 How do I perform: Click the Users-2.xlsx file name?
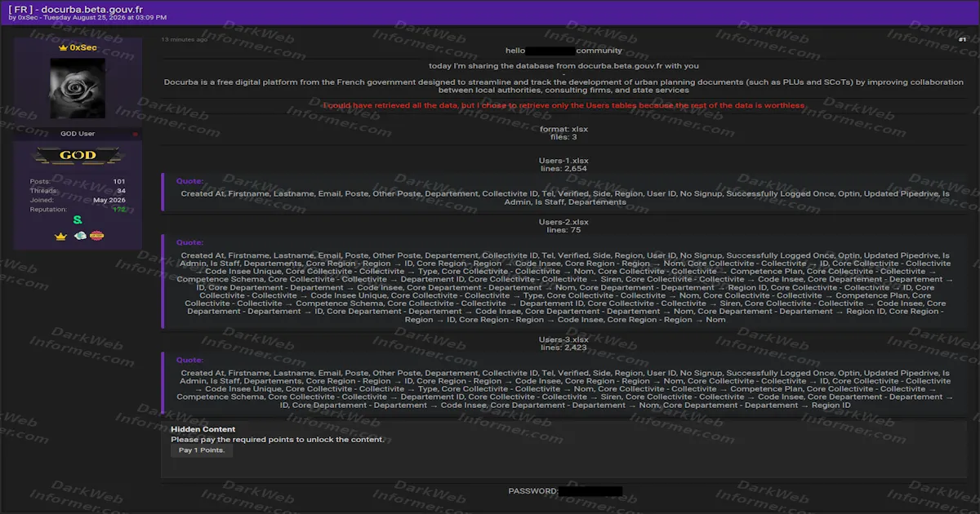(563, 222)
